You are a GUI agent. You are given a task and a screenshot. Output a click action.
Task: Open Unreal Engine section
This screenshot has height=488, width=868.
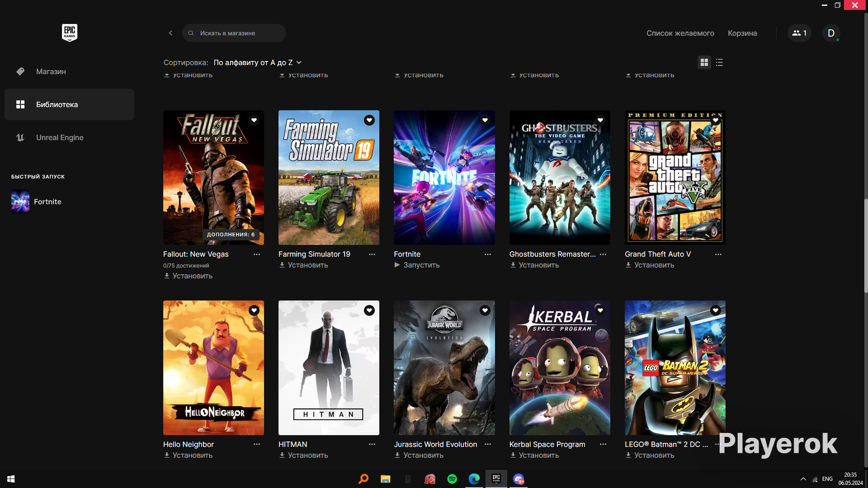coord(69,138)
